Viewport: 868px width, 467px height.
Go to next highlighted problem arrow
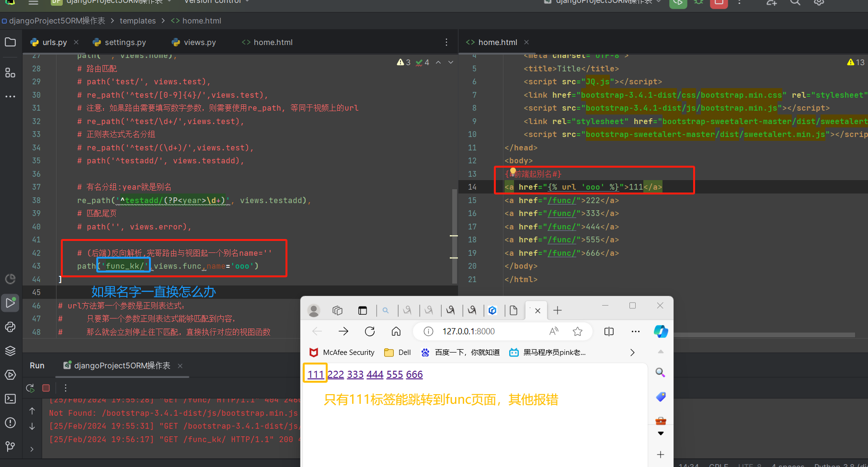click(x=451, y=62)
